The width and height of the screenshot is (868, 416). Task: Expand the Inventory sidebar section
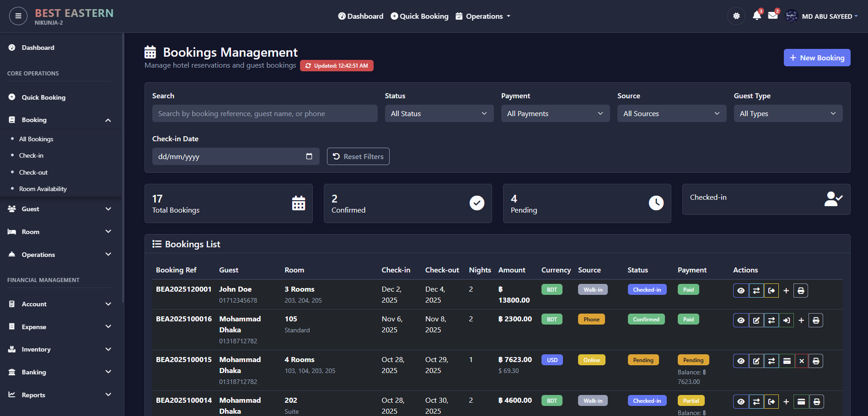pyautogui.click(x=59, y=349)
